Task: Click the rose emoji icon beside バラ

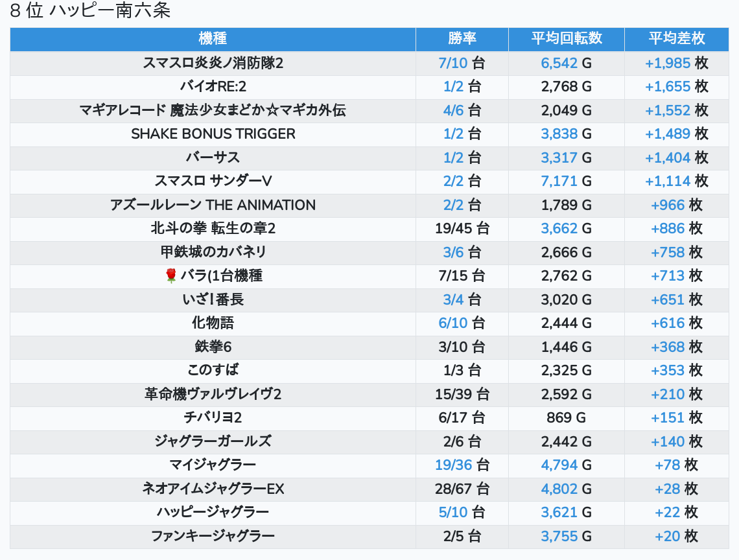Action: (x=171, y=276)
